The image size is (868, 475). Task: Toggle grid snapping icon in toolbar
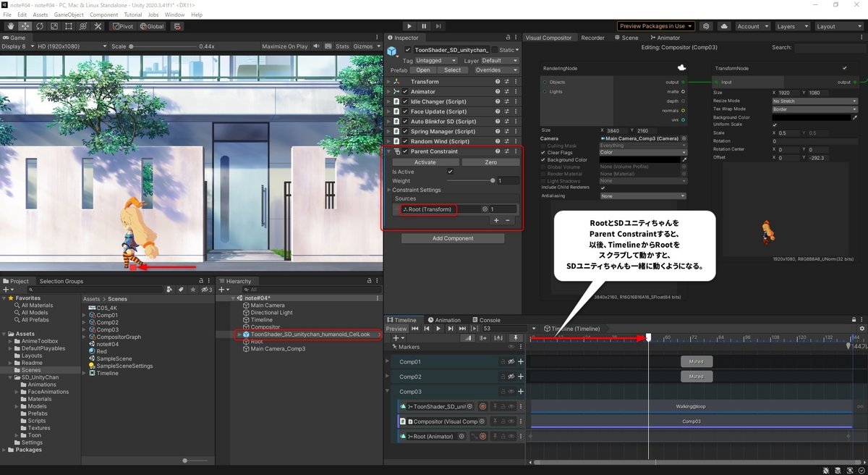(x=176, y=26)
